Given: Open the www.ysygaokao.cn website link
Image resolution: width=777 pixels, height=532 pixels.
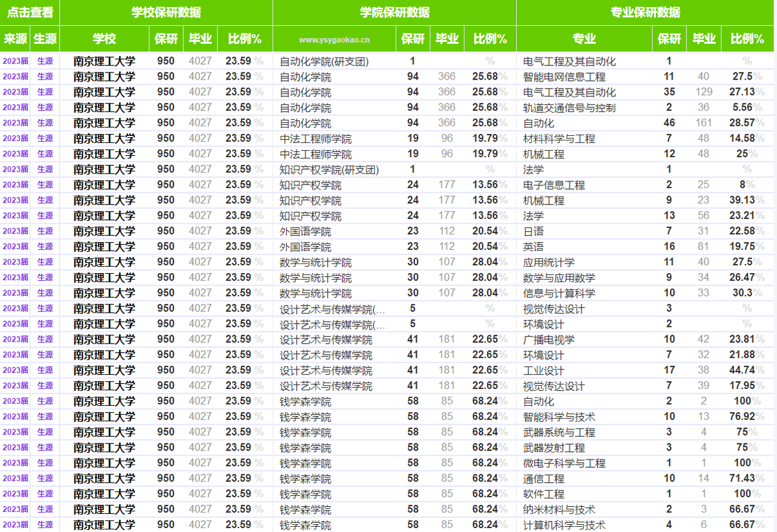Looking at the screenshot, I should 334,39.
